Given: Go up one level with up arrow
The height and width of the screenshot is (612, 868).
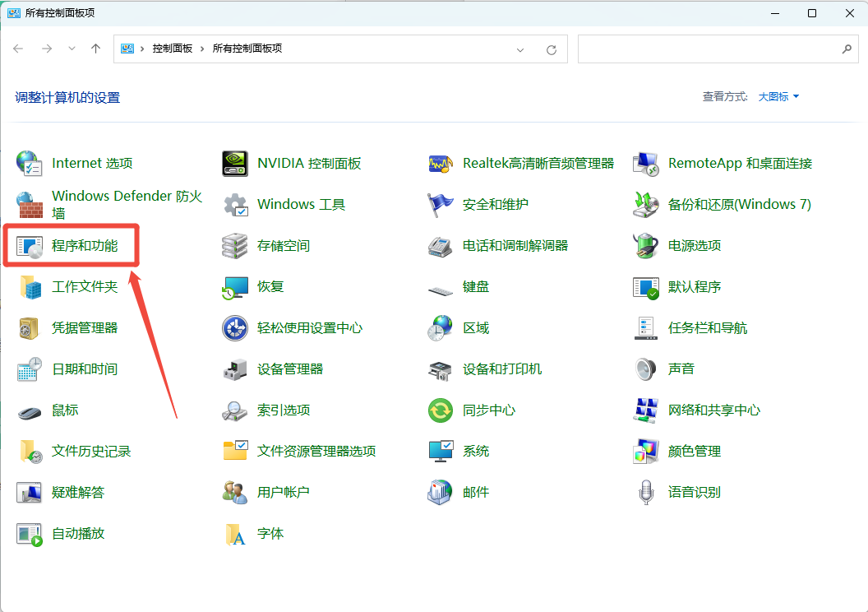Looking at the screenshot, I should point(96,49).
